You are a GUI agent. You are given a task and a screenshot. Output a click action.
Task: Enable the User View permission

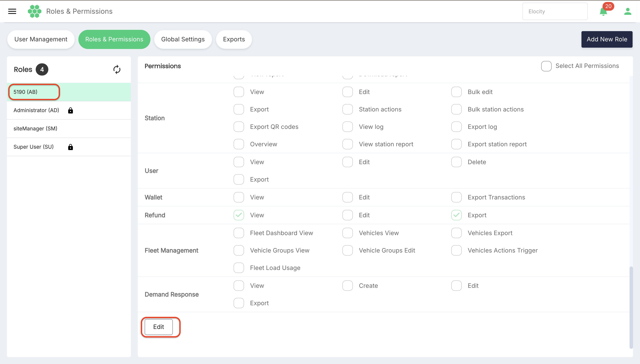click(239, 162)
